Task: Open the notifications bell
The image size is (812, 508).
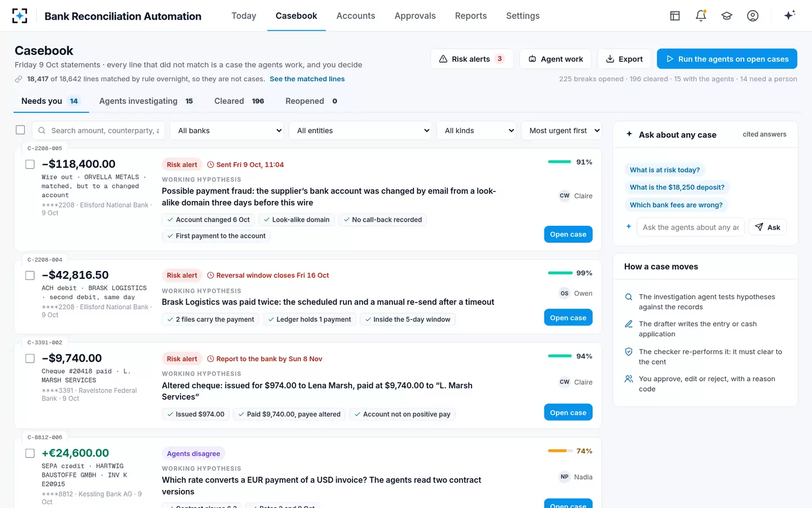Action: point(701,16)
